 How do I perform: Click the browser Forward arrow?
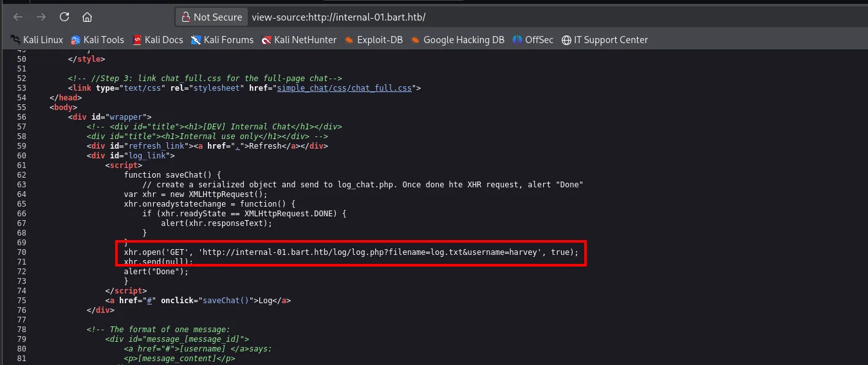tap(41, 17)
